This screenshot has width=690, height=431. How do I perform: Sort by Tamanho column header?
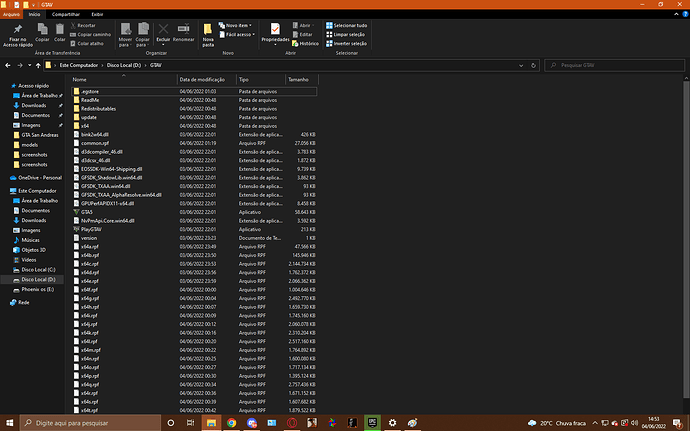[301, 80]
